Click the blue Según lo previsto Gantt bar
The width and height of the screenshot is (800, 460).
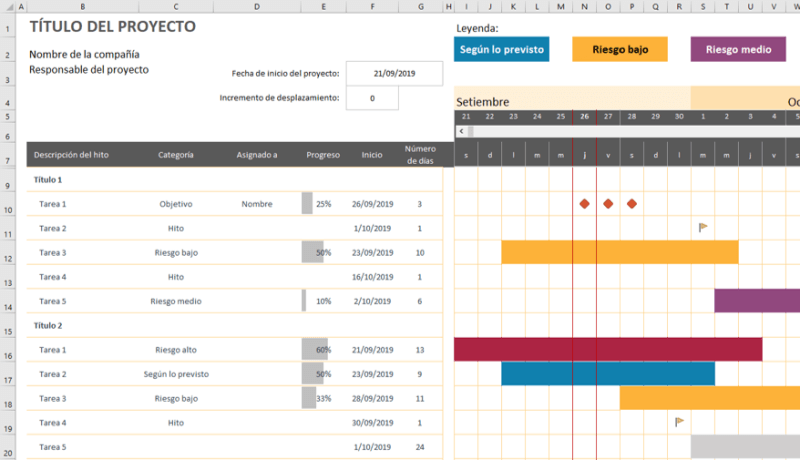click(607, 373)
